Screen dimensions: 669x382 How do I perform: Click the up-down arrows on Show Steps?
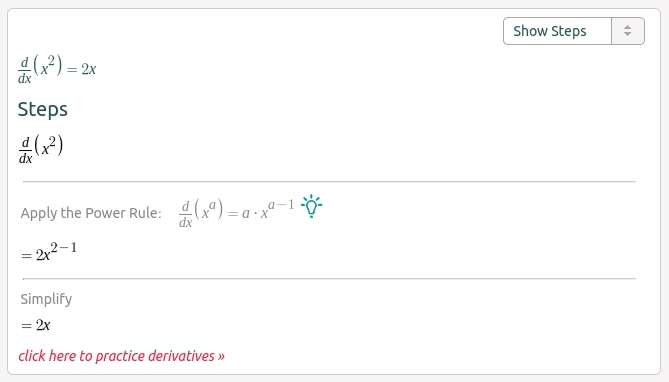pos(628,31)
